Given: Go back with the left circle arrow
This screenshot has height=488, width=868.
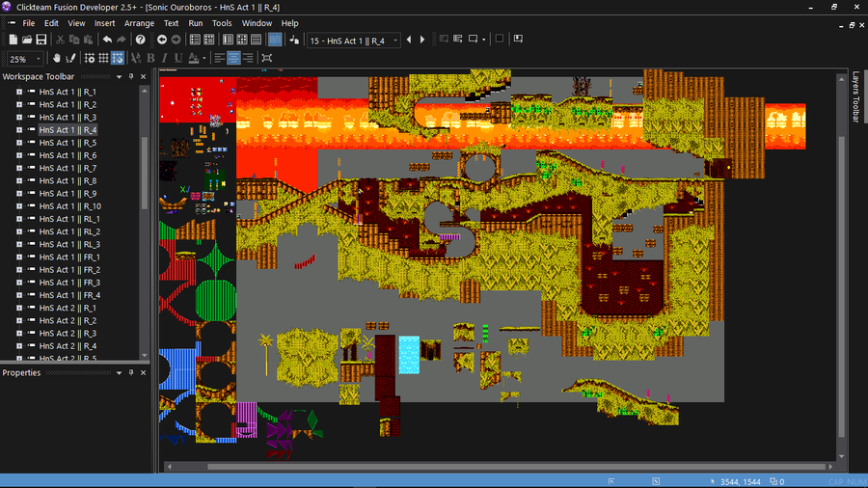Looking at the screenshot, I should [x=162, y=40].
